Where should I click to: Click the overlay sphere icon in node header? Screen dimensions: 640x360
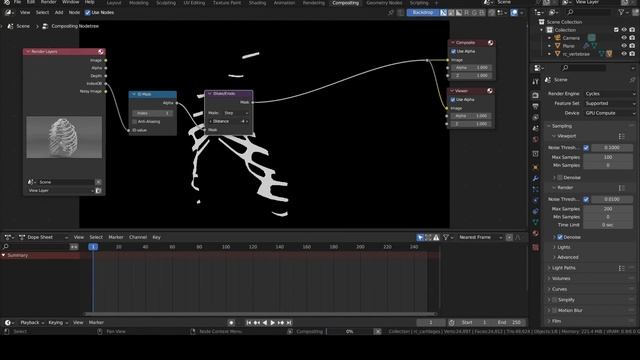pyautogui.click(x=514, y=13)
